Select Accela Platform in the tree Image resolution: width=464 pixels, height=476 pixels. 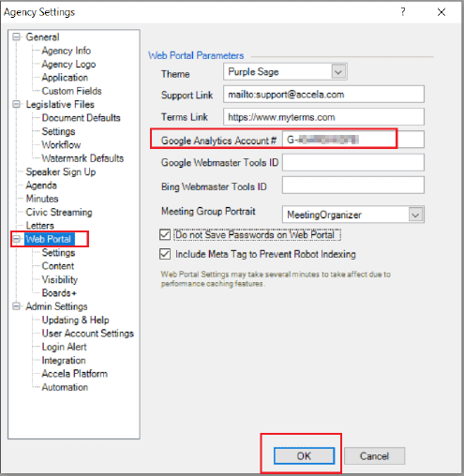pyautogui.click(x=75, y=374)
